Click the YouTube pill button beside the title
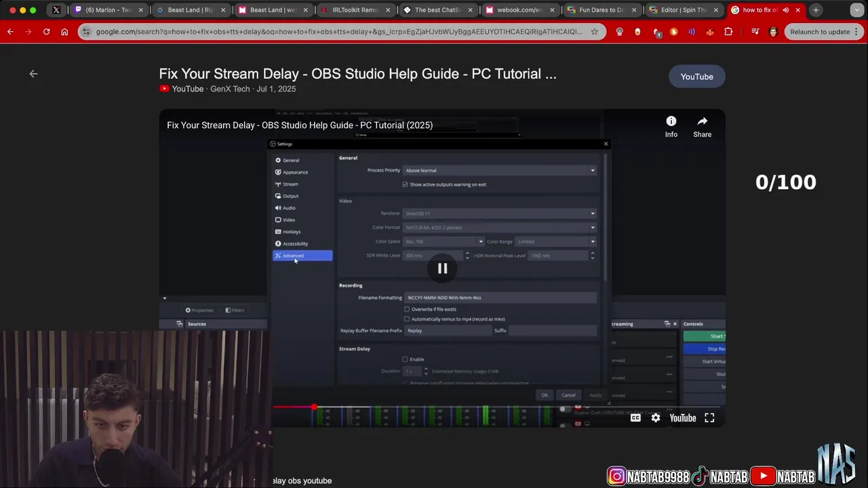The width and height of the screenshot is (868, 488). (696, 77)
